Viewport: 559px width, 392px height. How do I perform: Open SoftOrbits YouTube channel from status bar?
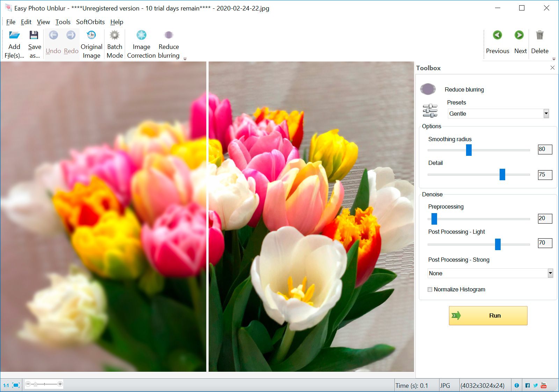[x=544, y=385]
